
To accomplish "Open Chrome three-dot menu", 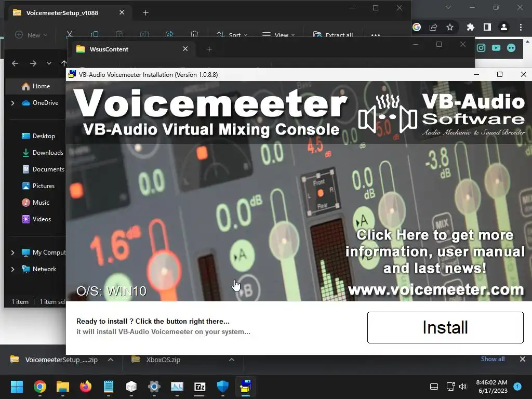I will coord(521,27).
